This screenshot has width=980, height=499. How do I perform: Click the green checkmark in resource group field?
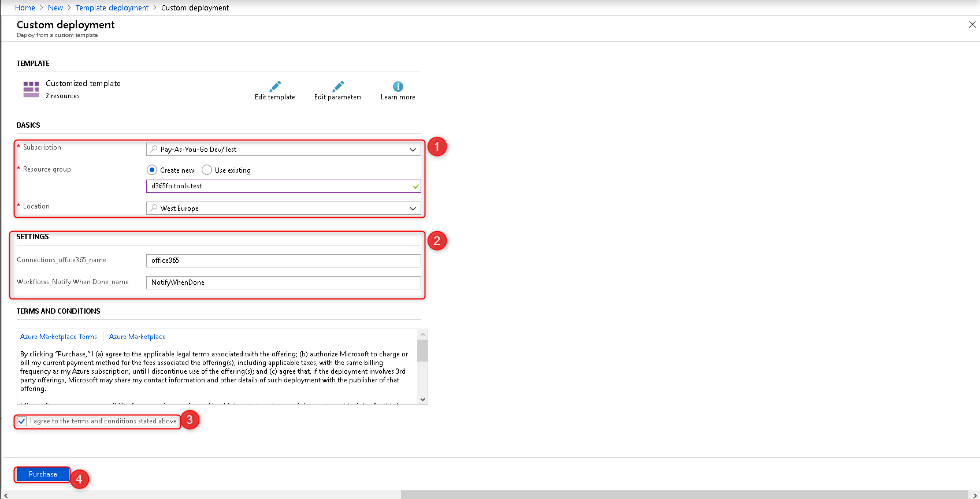[415, 187]
